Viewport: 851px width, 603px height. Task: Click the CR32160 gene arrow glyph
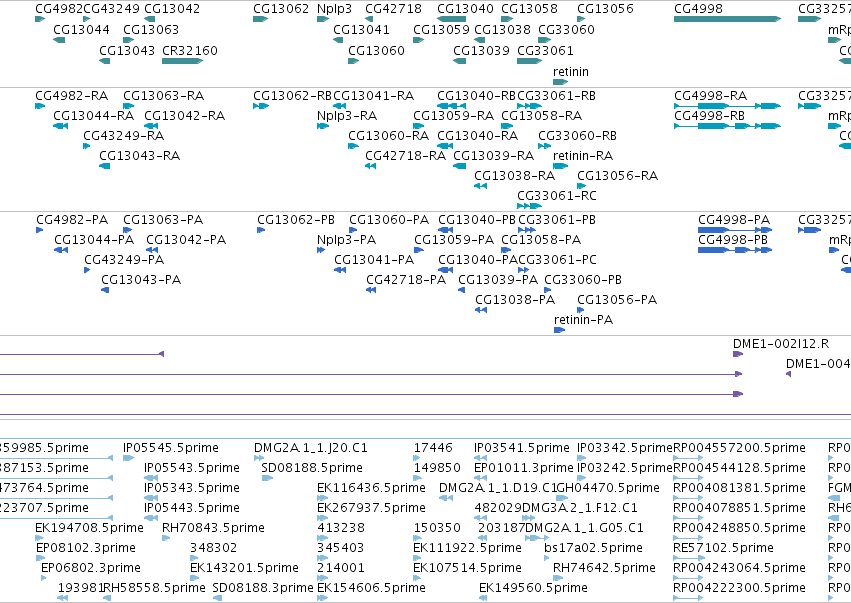coord(182,61)
